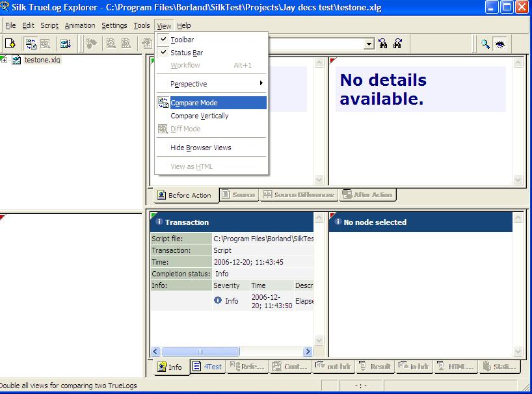Open the File menu
Screen dimensions: 532x394
pyautogui.click(x=10, y=25)
